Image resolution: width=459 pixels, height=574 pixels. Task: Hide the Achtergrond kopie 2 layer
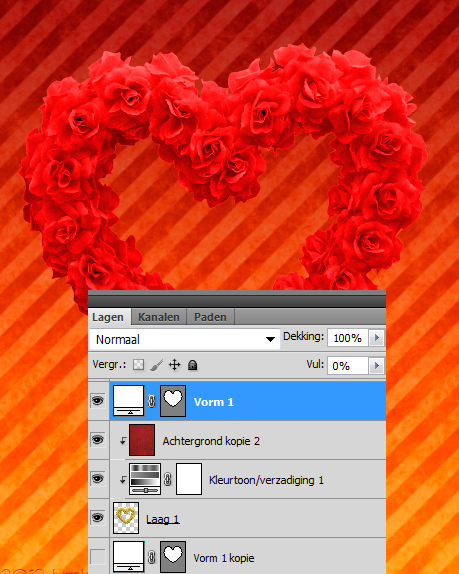tap(97, 439)
